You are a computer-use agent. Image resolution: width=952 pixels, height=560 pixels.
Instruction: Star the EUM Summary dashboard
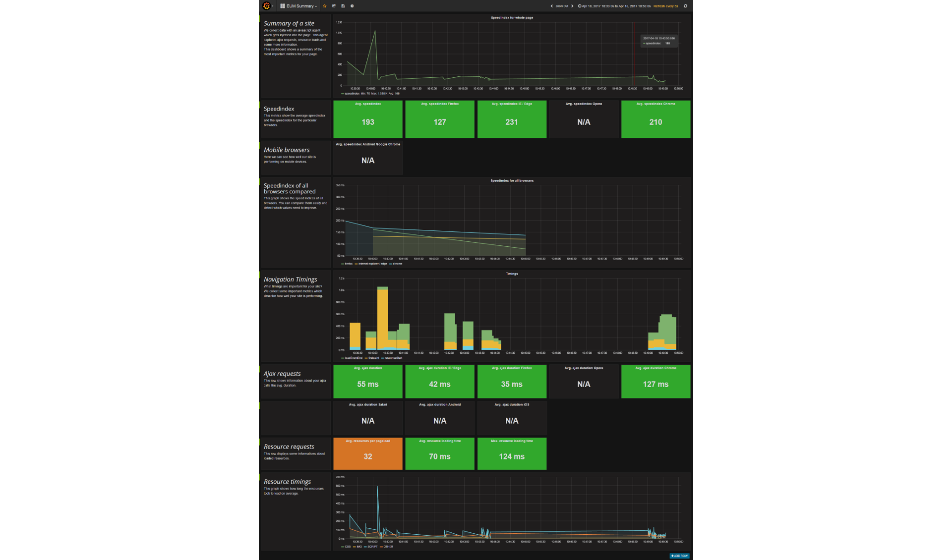click(325, 6)
